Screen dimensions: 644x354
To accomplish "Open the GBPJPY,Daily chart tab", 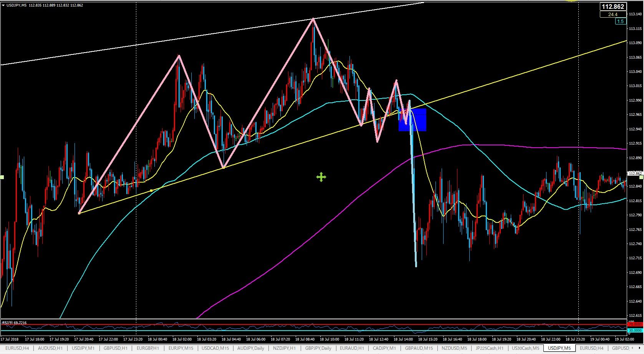I will pos(318,348).
